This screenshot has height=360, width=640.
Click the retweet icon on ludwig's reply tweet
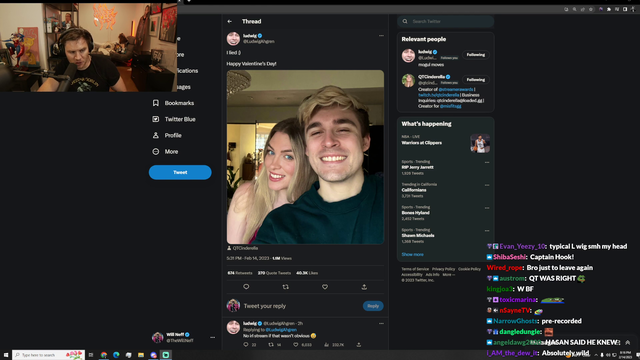271,345
